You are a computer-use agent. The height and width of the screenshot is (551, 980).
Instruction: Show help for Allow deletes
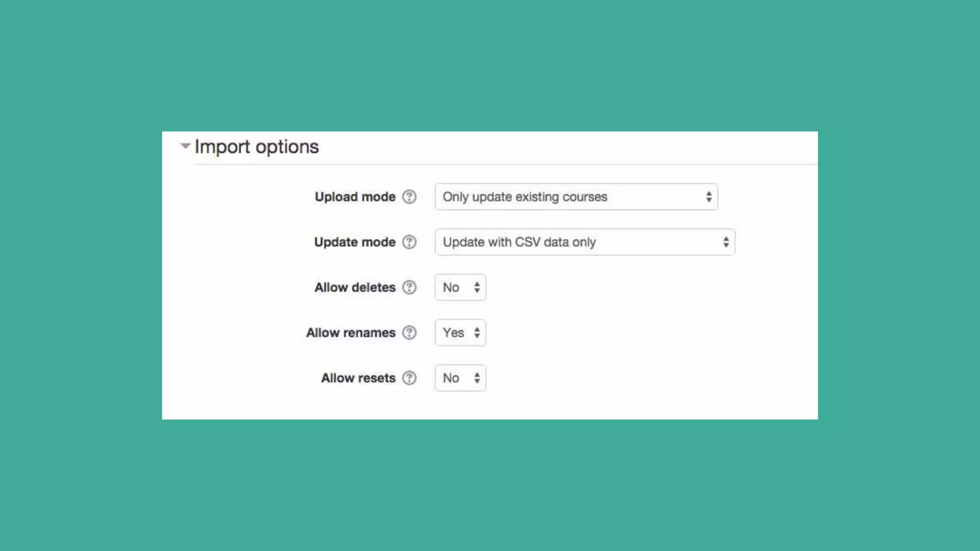pyautogui.click(x=409, y=287)
